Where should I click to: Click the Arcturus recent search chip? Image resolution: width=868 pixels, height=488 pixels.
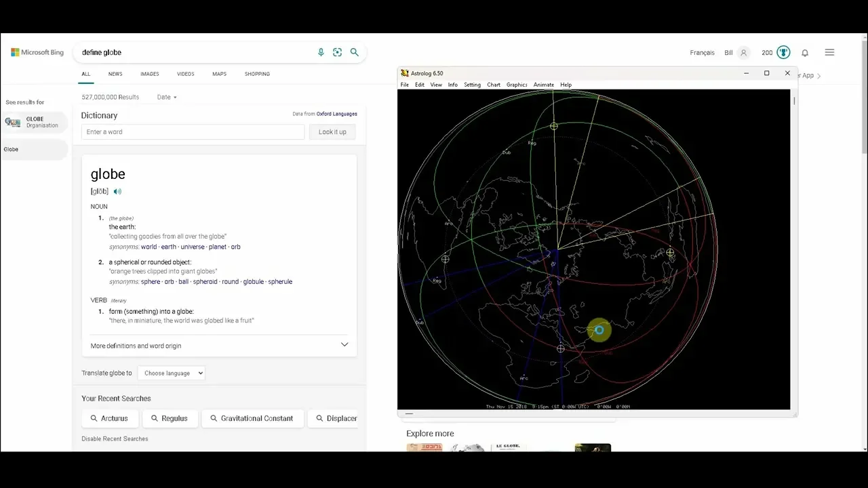109,418
